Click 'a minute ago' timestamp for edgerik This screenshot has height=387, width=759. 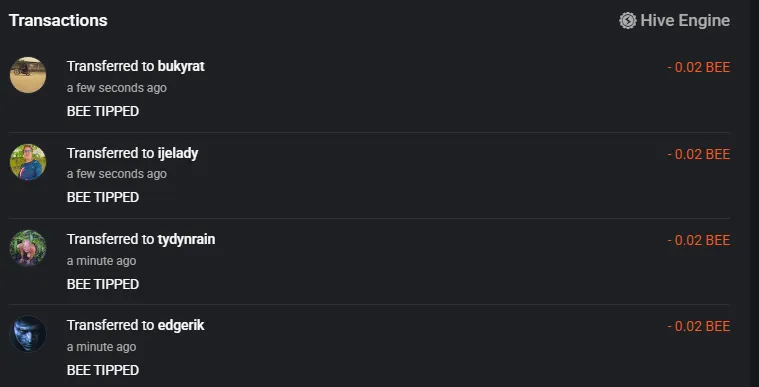click(x=101, y=347)
